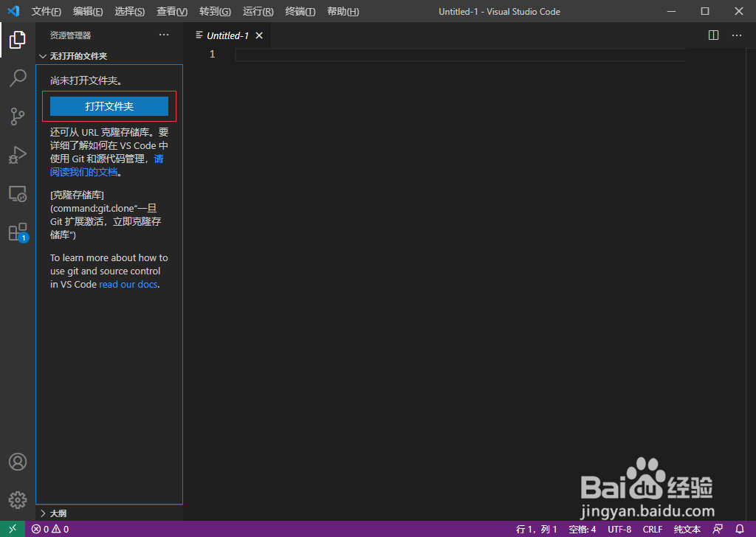The height and width of the screenshot is (537, 756).
Task: Open the feedback icon in status bar
Action: pyautogui.click(x=718, y=530)
